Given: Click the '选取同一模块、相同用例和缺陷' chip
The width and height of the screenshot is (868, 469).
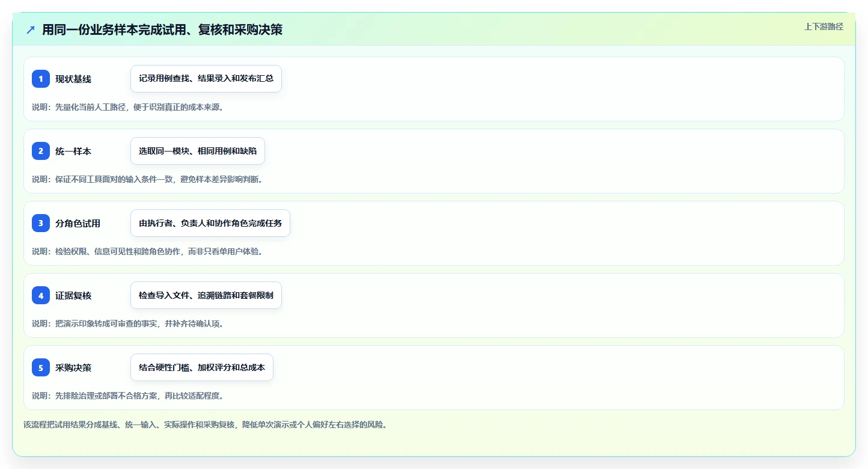Looking at the screenshot, I should pyautogui.click(x=198, y=151).
